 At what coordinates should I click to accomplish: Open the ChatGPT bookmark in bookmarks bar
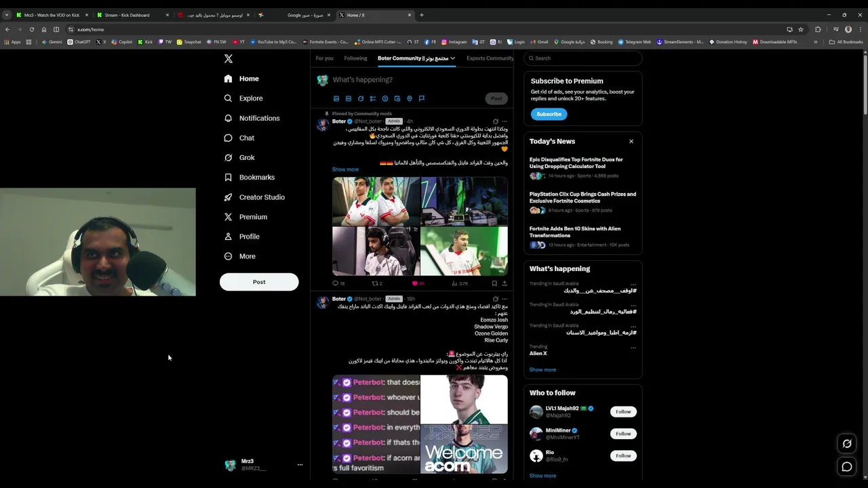[79, 42]
